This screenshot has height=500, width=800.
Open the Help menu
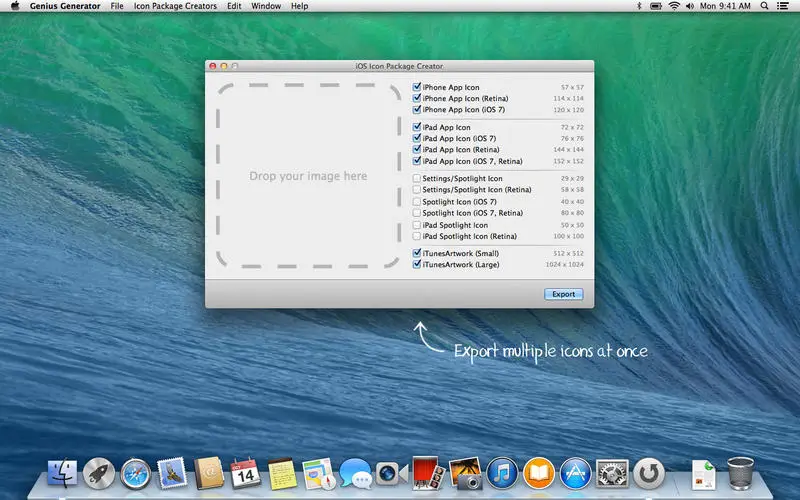299,6
